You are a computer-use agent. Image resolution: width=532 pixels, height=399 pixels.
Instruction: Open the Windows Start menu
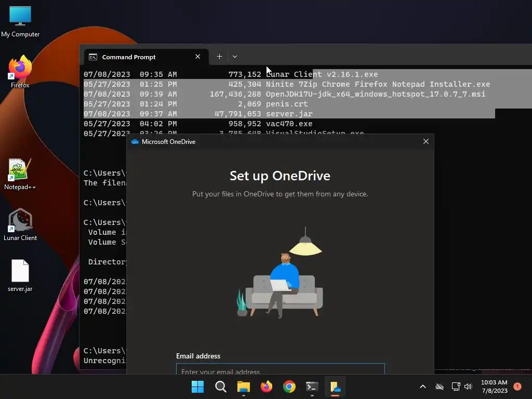pyautogui.click(x=197, y=387)
